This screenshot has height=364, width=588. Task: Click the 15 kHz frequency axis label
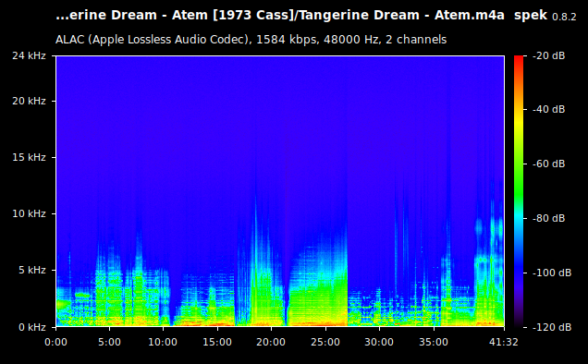click(x=29, y=157)
